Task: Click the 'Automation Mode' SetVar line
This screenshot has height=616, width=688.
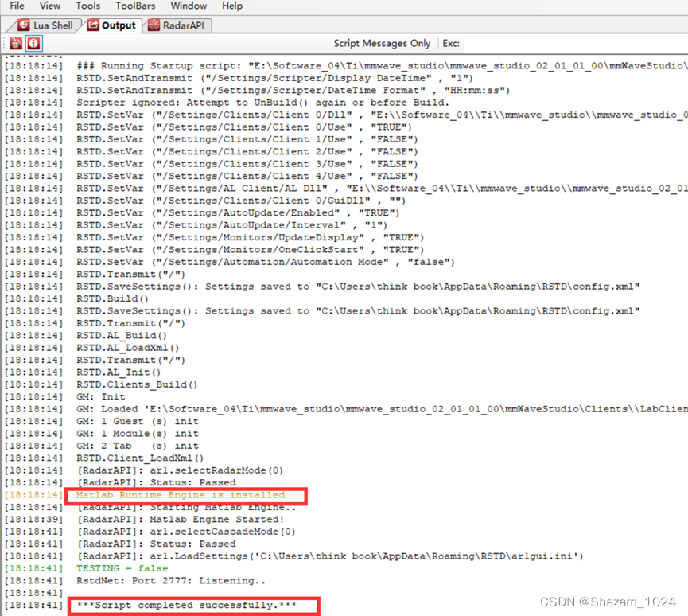Action: pos(266,262)
